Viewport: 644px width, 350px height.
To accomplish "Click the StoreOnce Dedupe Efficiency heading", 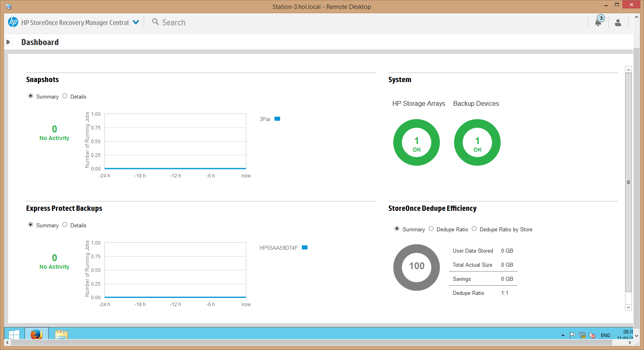I will click(x=432, y=208).
